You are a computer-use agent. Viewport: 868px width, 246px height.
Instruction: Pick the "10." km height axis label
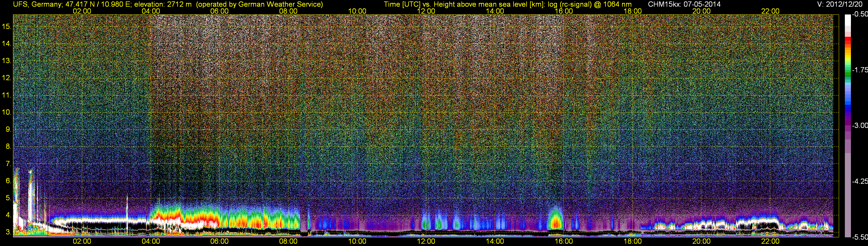(x=7, y=112)
